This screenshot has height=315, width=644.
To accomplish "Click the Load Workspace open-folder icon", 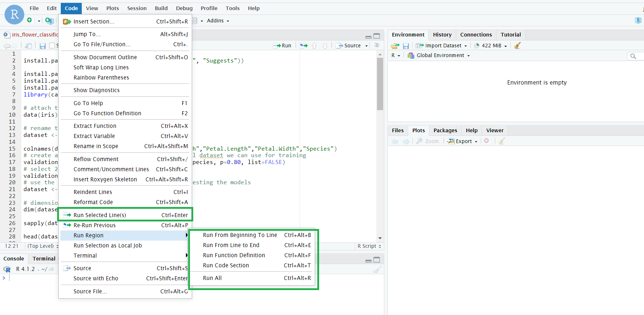I will 395,46.
